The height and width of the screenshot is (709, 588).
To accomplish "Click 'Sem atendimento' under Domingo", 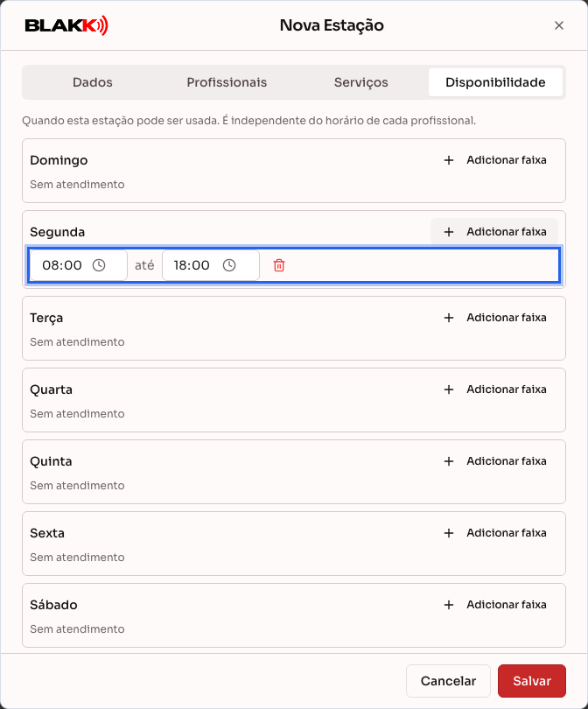I will click(x=77, y=185).
